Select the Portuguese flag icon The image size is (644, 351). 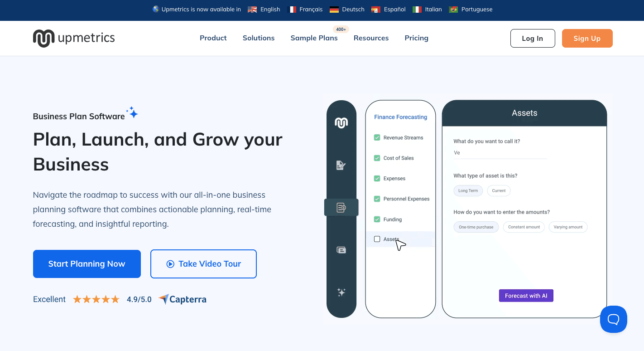[x=453, y=10]
